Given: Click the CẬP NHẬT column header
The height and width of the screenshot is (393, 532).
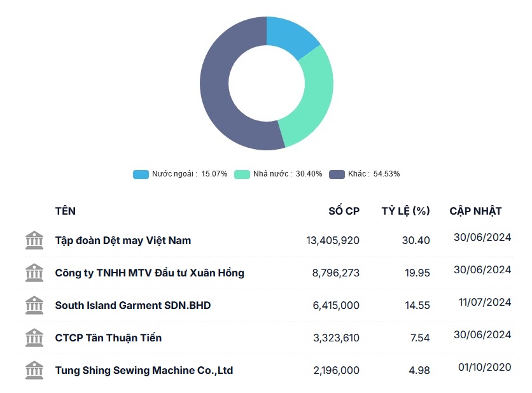Looking at the screenshot, I should pos(475,211).
